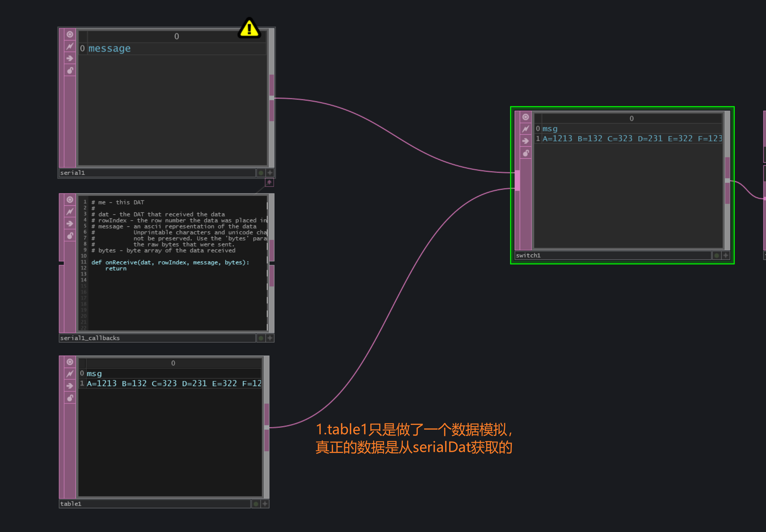Click the message cell in serial1 viewer
This screenshot has height=532, width=766.
coord(109,48)
